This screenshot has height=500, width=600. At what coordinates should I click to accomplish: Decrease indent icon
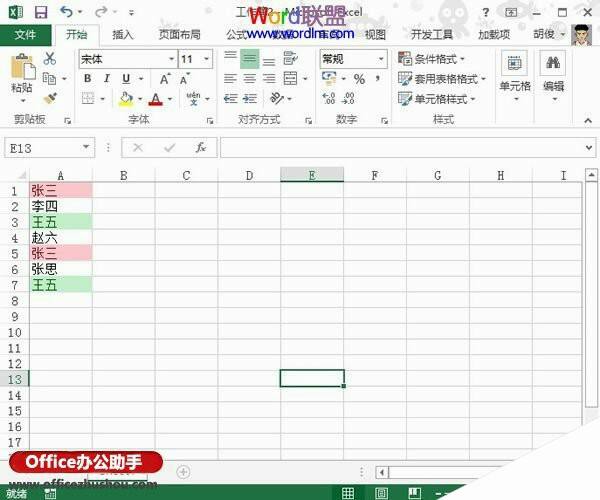[230, 99]
